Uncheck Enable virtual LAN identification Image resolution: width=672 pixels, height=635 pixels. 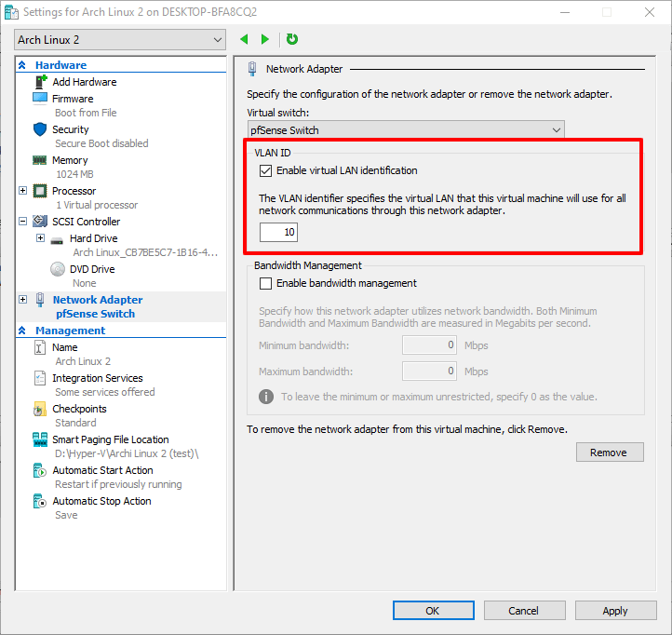tap(265, 170)
